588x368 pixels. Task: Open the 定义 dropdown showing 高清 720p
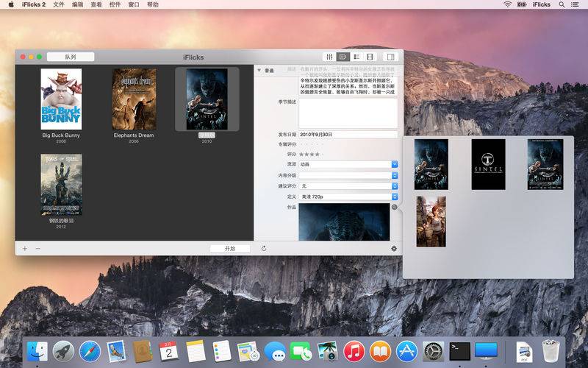(x=348, y=197)
